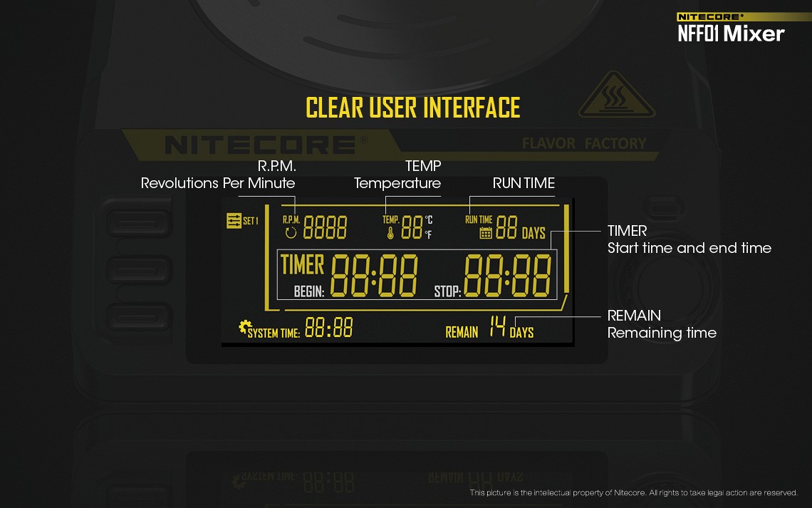Click the Nitecore intellectual property notice
Image resolution: width=812 pixels, height=508 pixels.
point(633,492)
